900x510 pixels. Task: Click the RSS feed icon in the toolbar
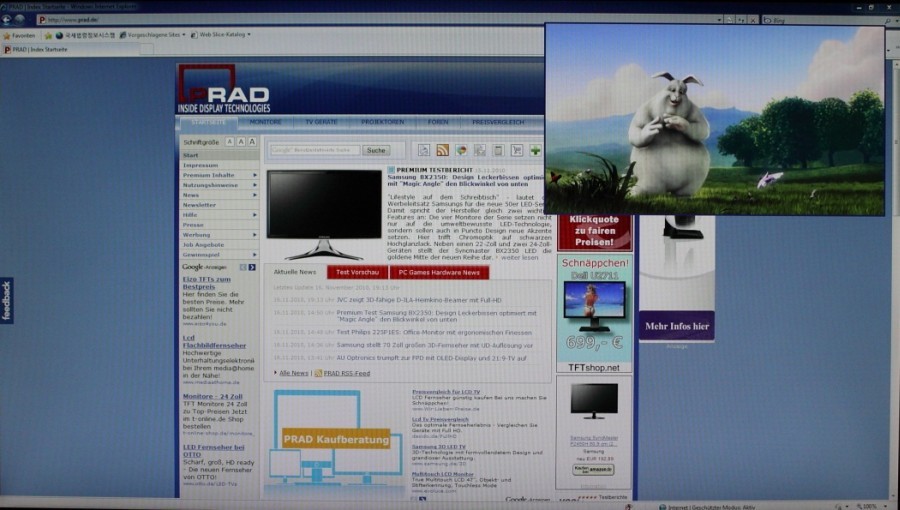(x=442, y=150)
